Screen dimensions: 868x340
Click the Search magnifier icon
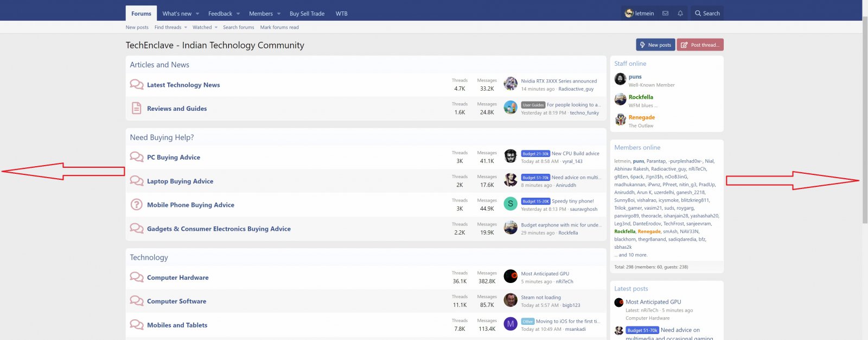pyautogui.click(x=698, y=14)
